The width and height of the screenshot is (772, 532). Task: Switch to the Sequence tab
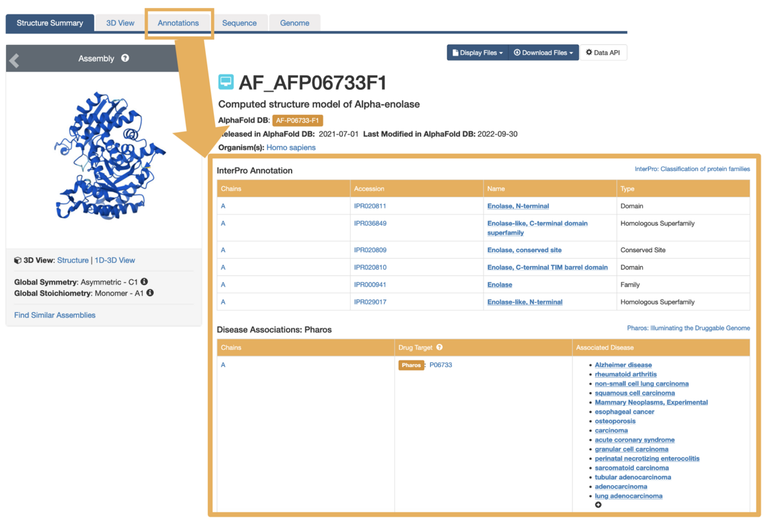click(x=240, y=22)
